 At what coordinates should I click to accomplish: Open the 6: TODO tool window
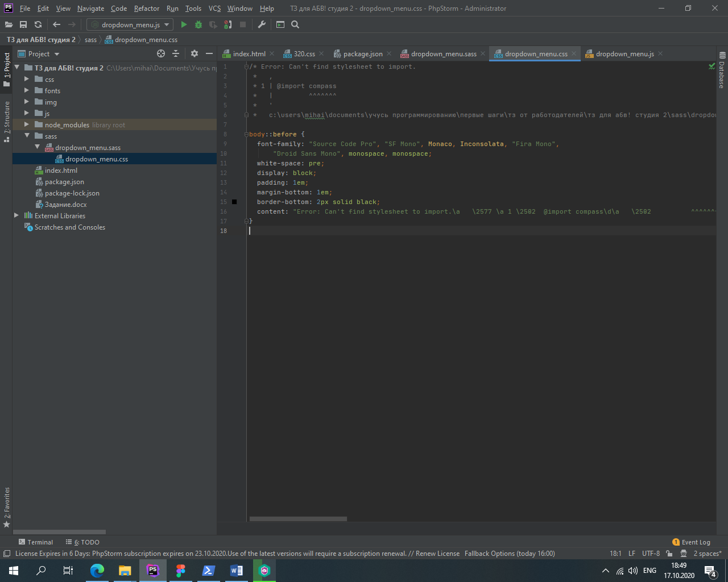(82, 542)
